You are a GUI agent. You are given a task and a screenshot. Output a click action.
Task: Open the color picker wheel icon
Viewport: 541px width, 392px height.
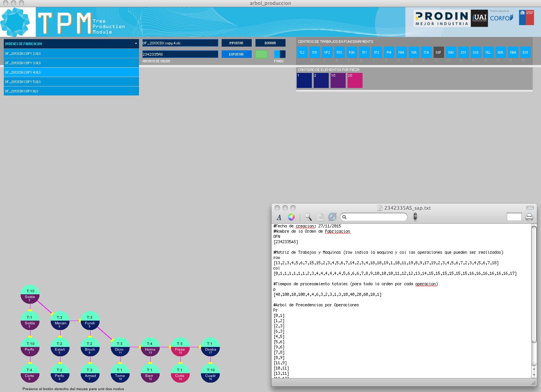coord(291,217)
